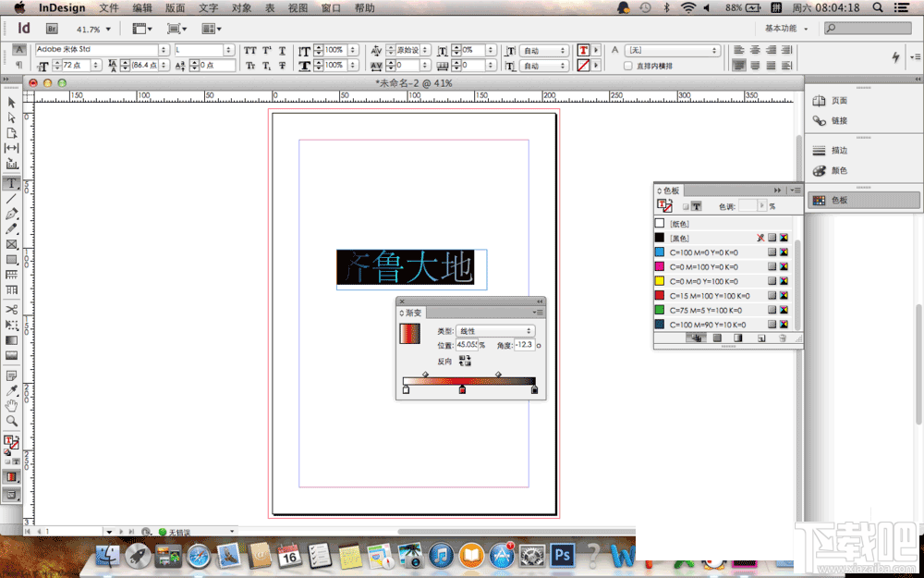Open the font size 72 点 dropdown
The image size is (924, 578).
coord(96,66)
